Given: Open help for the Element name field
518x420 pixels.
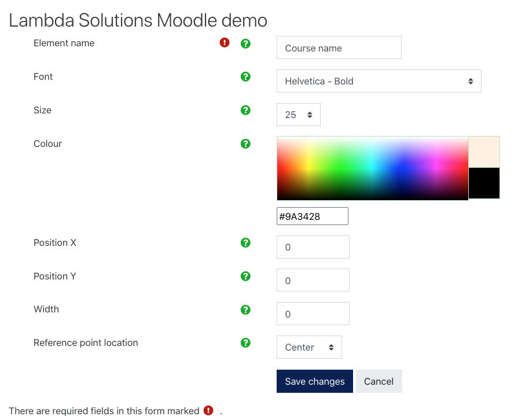Looking at the screenshot, I should point(245,43).
